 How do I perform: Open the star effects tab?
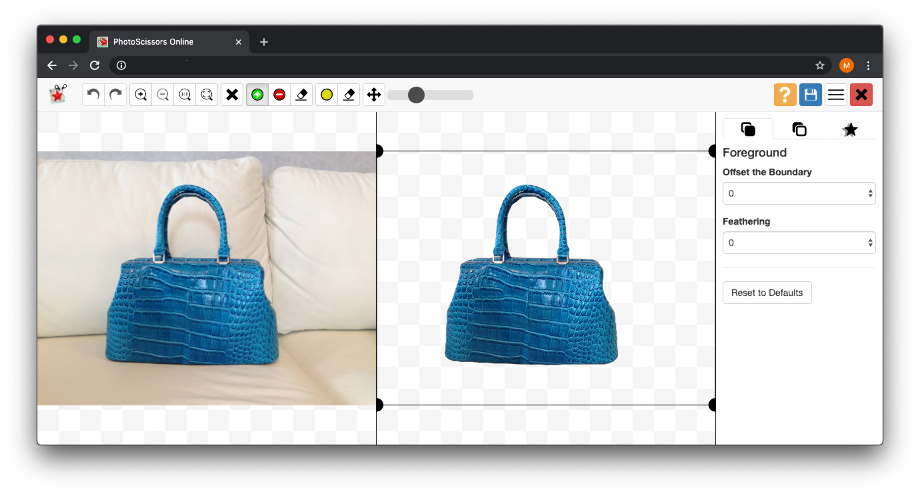point(850,129)
